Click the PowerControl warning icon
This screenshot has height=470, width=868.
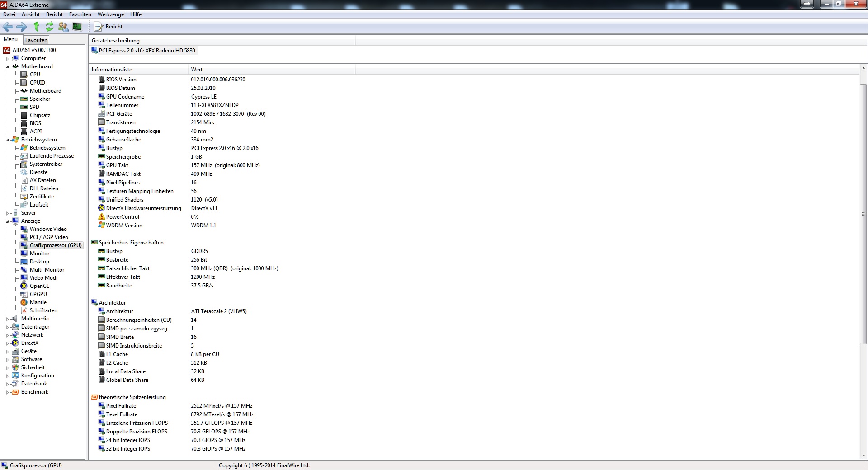[x=102, y=217]
